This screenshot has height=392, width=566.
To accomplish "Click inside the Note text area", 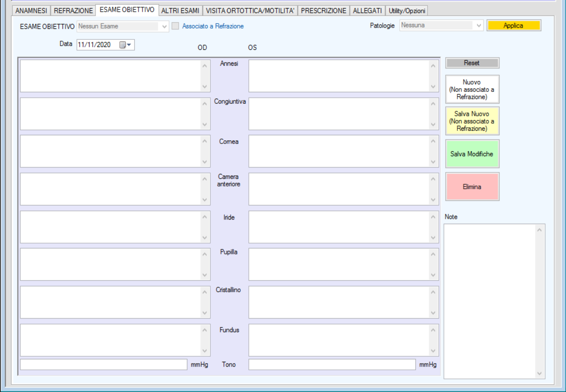I will tap(490, 301).
